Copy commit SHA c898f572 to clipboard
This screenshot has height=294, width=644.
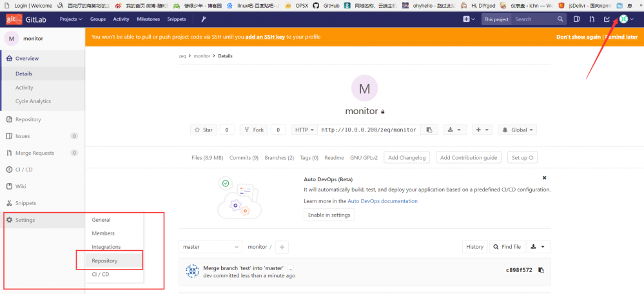pyautogui.click(x=541, y=269)
